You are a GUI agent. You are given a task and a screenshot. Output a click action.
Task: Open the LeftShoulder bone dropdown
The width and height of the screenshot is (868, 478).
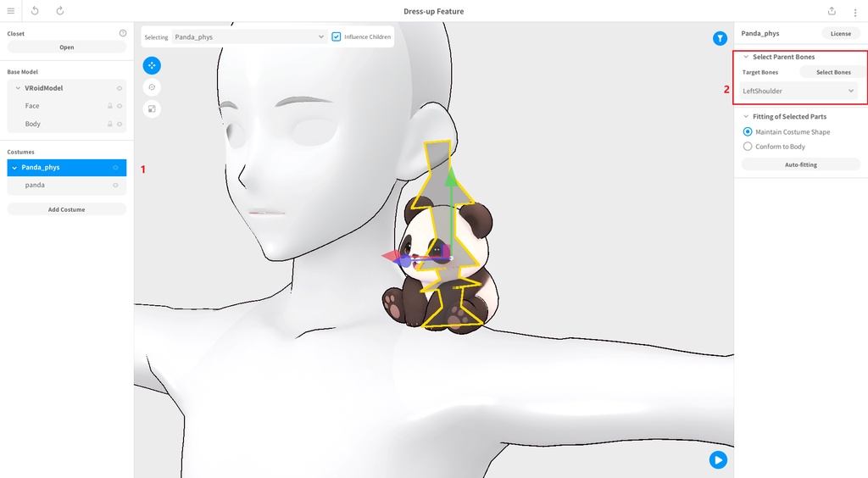point(798,91)
